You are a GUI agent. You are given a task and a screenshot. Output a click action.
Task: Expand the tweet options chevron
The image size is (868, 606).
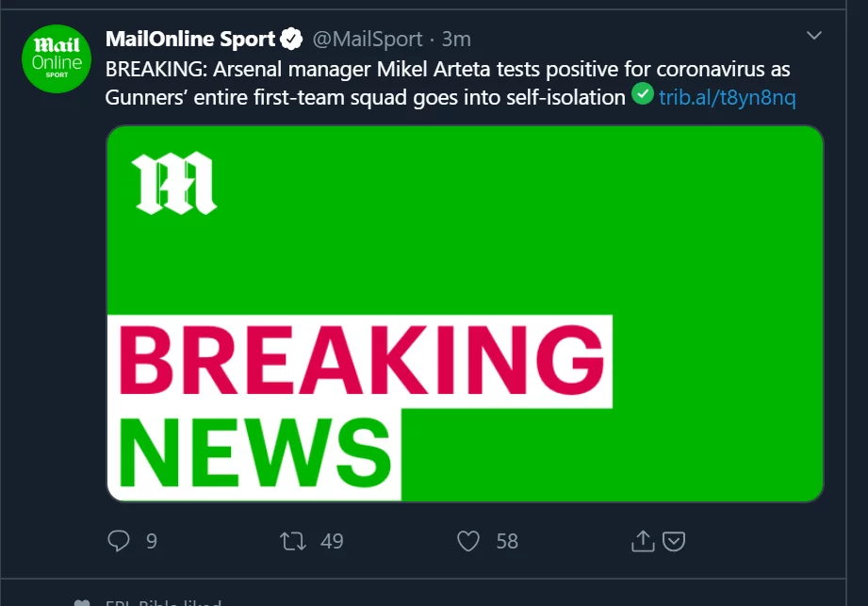813,36
